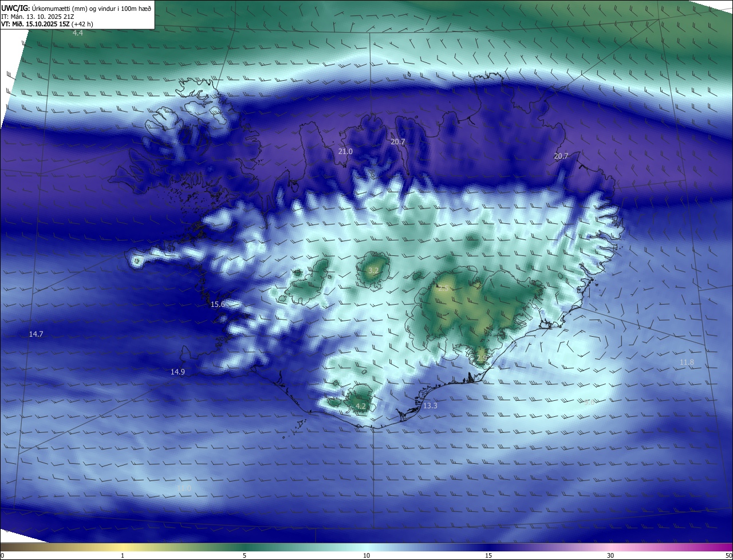Pick the dark green color bar segment above 5
This screenshot has width=733, height=560.
click(245, 547)
